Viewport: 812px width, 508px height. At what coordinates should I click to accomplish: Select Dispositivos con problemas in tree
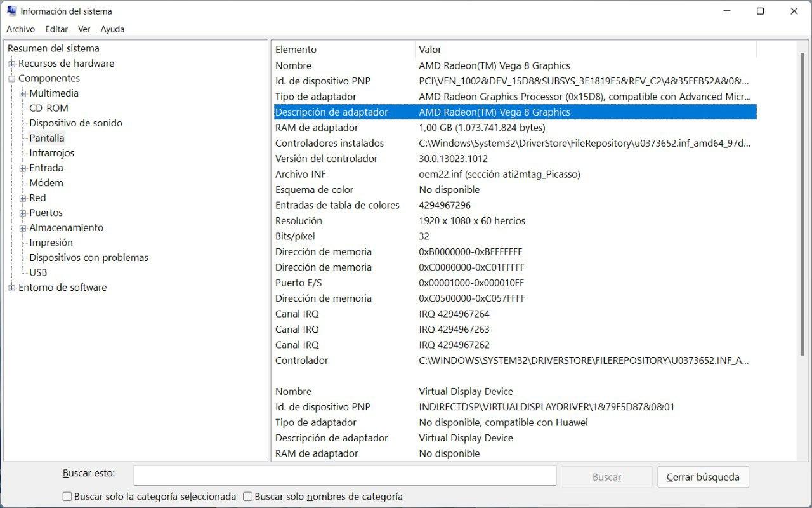(89, 258)
